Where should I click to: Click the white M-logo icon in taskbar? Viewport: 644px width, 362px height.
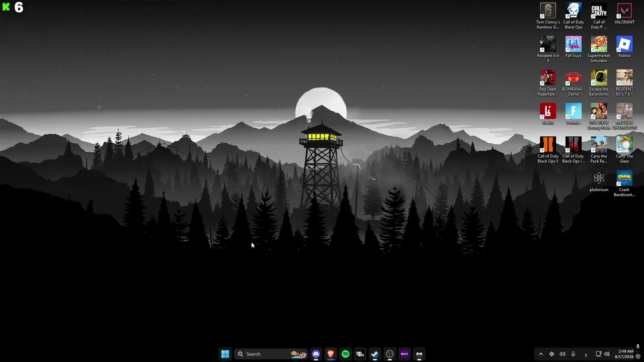(419, 354)
